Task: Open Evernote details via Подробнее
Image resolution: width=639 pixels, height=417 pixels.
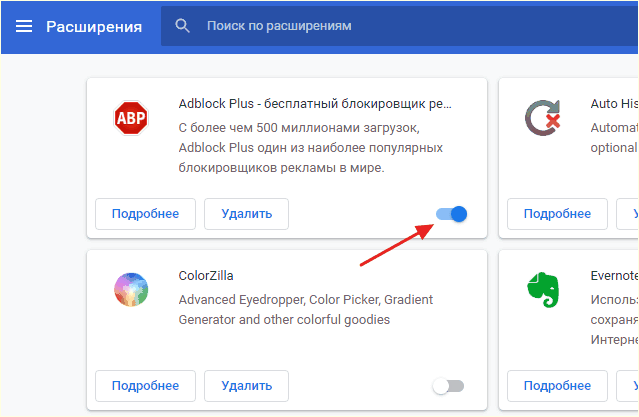Action: [x=557, y=386]
